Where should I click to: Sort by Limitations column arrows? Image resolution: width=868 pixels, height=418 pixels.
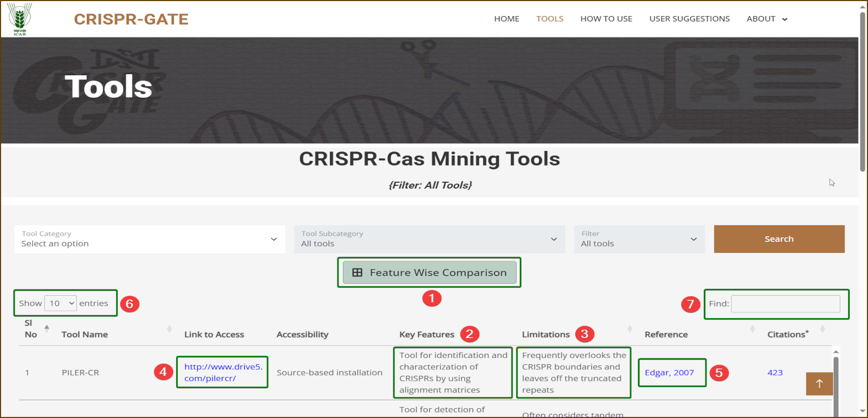630,329
